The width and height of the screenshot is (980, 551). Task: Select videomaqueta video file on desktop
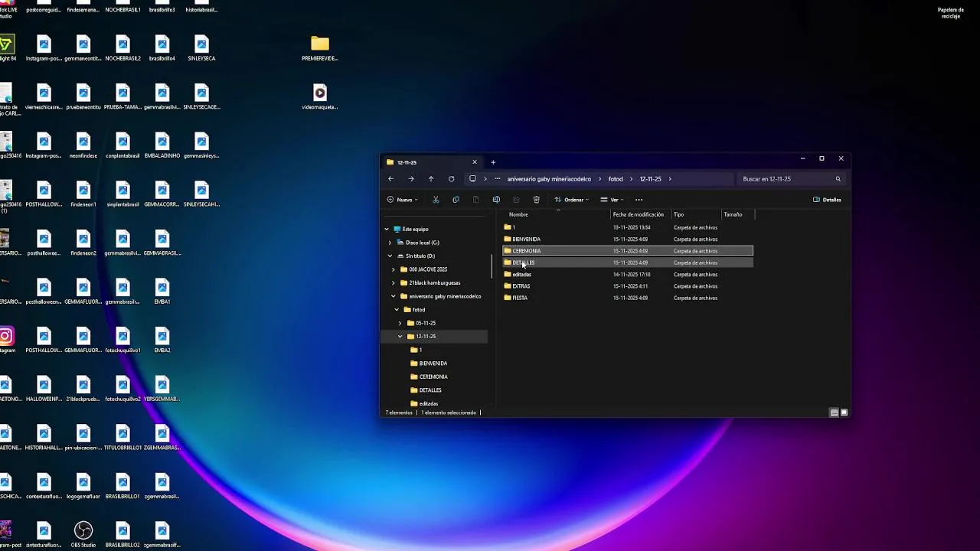pyautogui.click(x=320, y=97)
